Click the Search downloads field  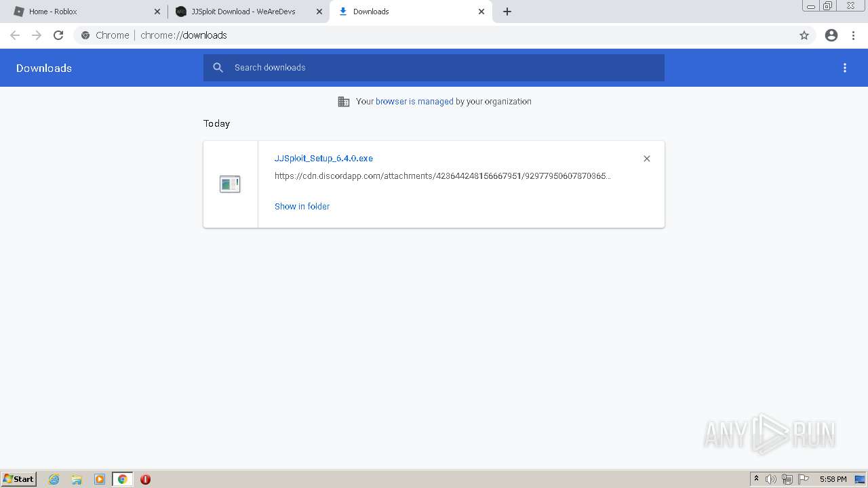[x=434, y=68]
